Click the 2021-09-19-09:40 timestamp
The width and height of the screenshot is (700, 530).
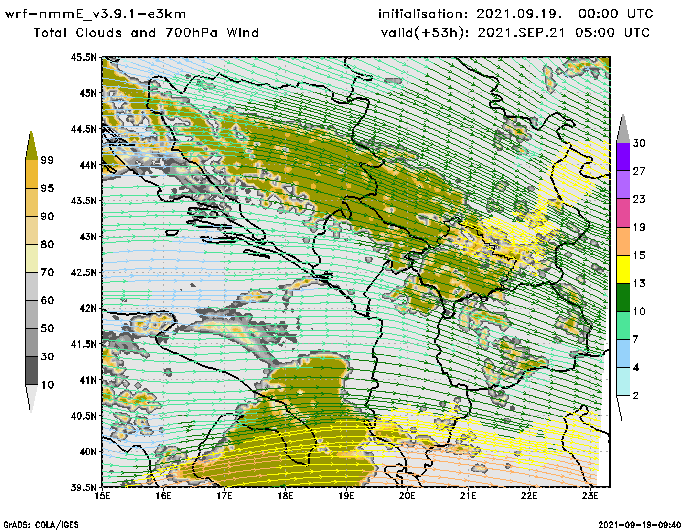[639, 525]
